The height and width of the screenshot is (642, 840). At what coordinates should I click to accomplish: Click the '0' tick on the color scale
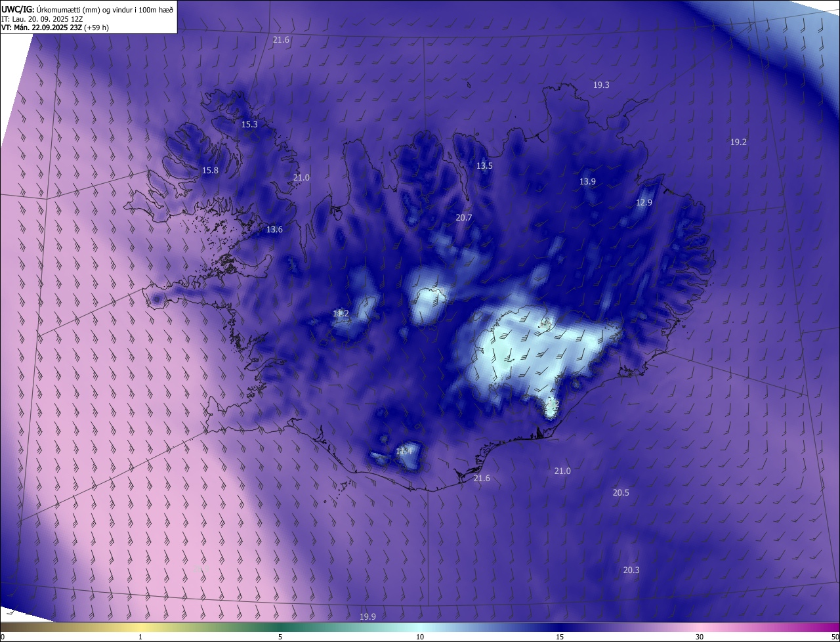click(3, 637)
